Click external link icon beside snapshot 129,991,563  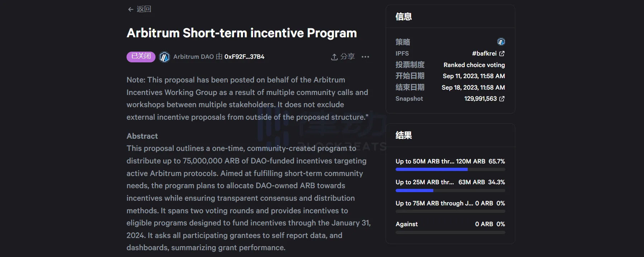coord(502,99)
